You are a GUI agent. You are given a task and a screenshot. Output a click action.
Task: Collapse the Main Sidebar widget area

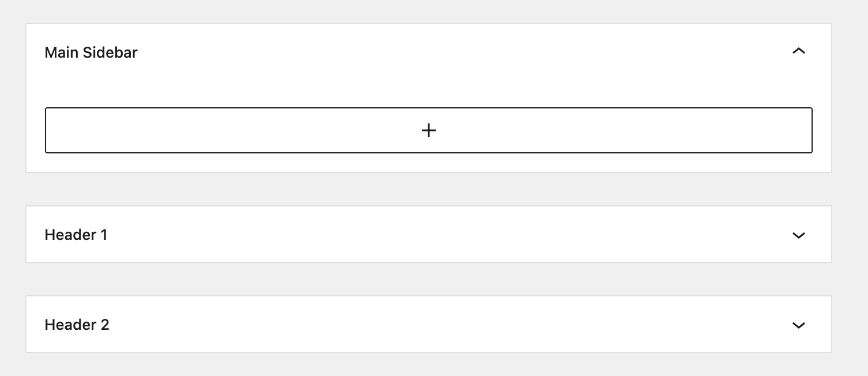pos(428,52)
